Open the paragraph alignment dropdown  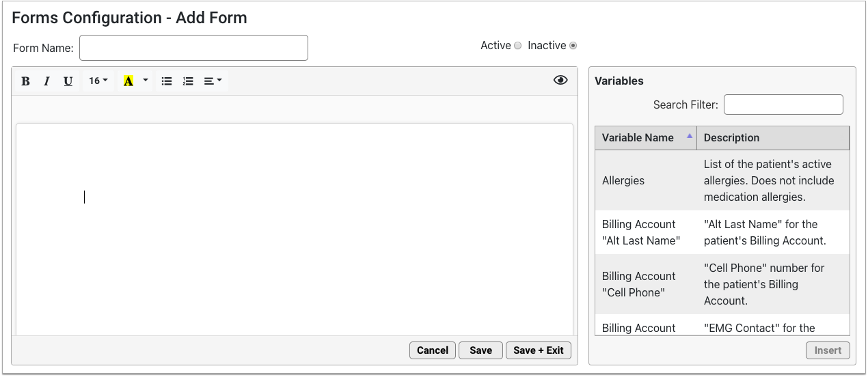pos(213,81)
